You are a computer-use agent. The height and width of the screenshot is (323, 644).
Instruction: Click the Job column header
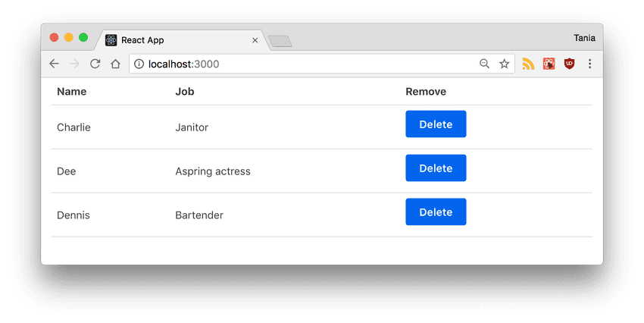(x=185, y=91)
